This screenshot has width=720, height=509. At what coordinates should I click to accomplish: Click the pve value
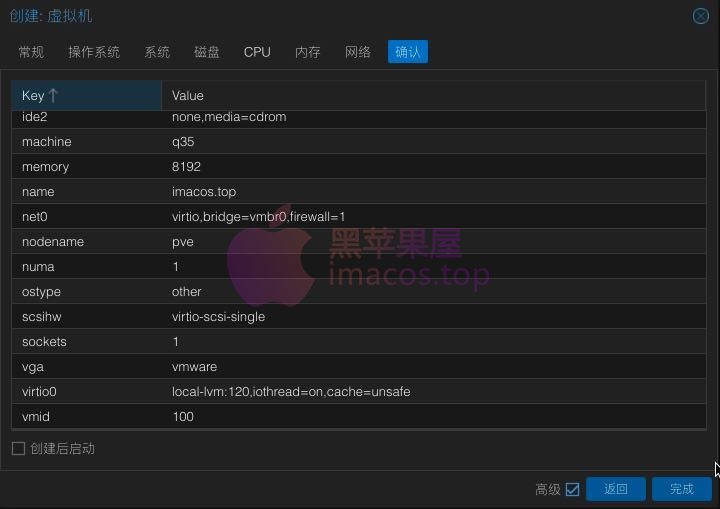point(183,243)
